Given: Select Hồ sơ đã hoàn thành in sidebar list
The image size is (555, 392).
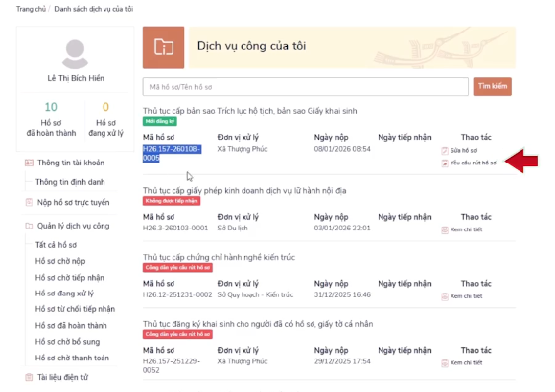Looking at the screenshot, I should [x=71, y=325].
